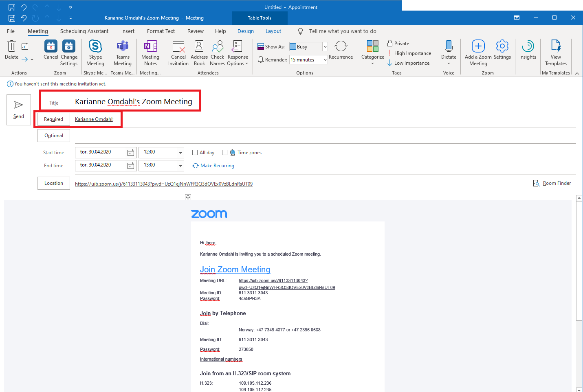
Task: Enable the All day checkbox
Action: (195, 153)
